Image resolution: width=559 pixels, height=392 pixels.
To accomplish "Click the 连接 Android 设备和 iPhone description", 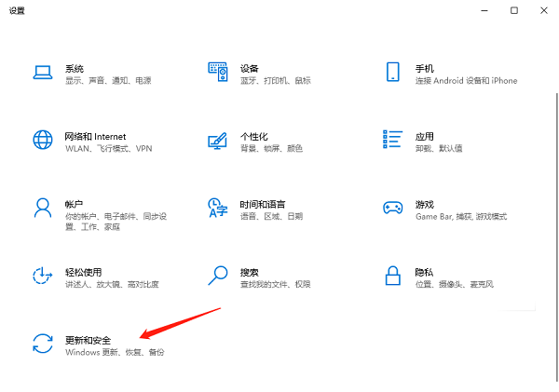I will coord(467,80).
